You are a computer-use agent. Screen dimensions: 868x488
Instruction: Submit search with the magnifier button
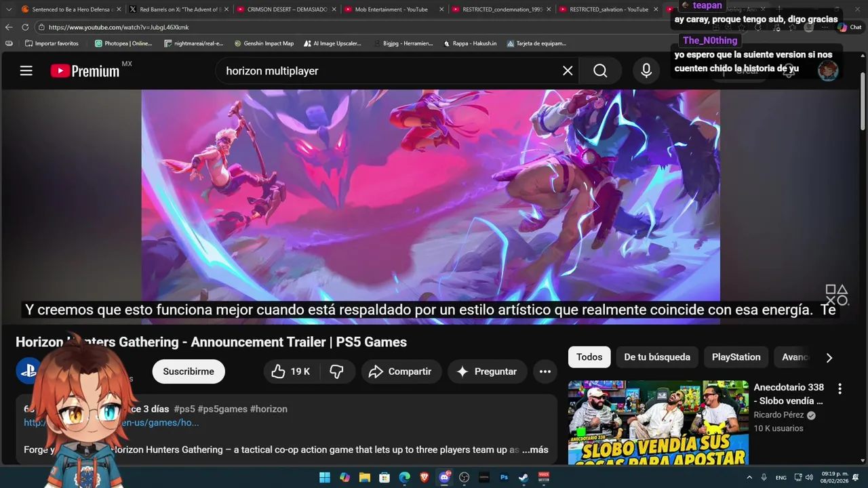pos(600,70)
